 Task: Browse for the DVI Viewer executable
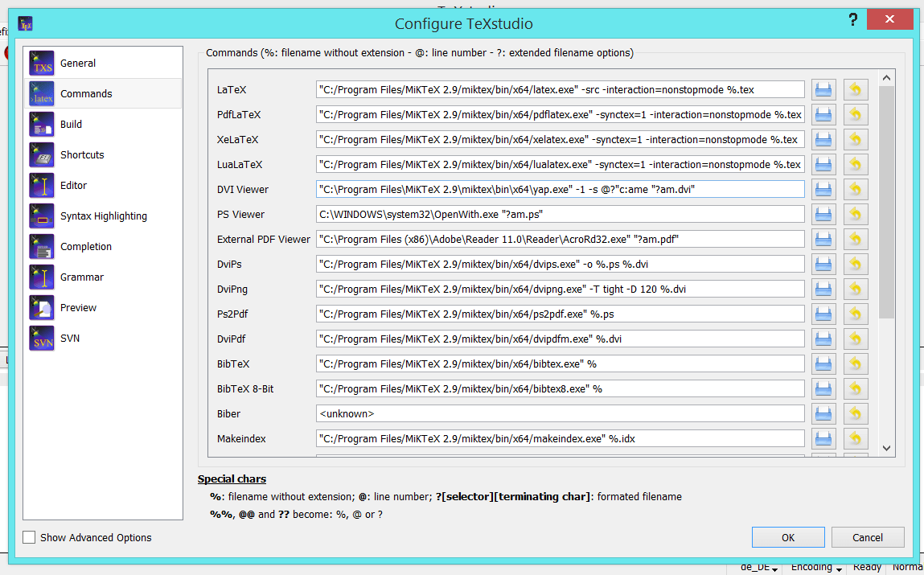(823, 190)
